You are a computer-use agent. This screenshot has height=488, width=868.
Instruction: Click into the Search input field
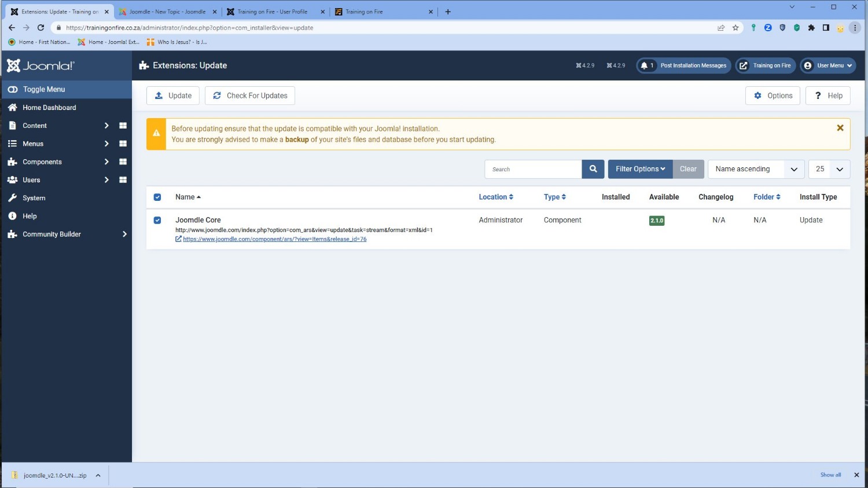click(533, 169)
